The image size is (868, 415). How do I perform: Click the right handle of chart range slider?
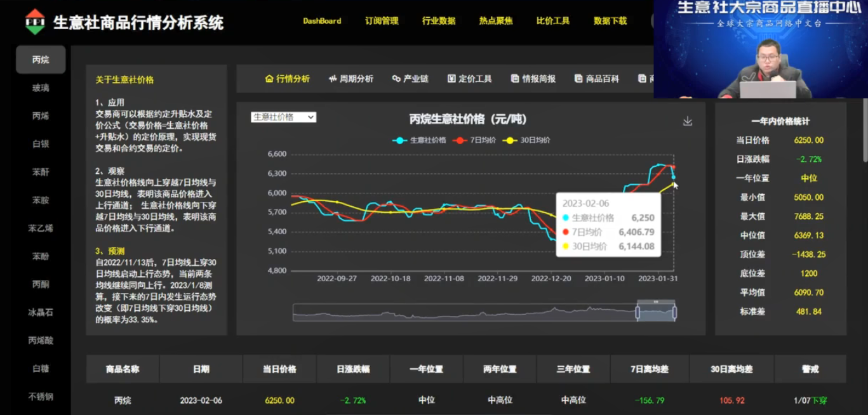pyautogui.click(x=674, y=312)
